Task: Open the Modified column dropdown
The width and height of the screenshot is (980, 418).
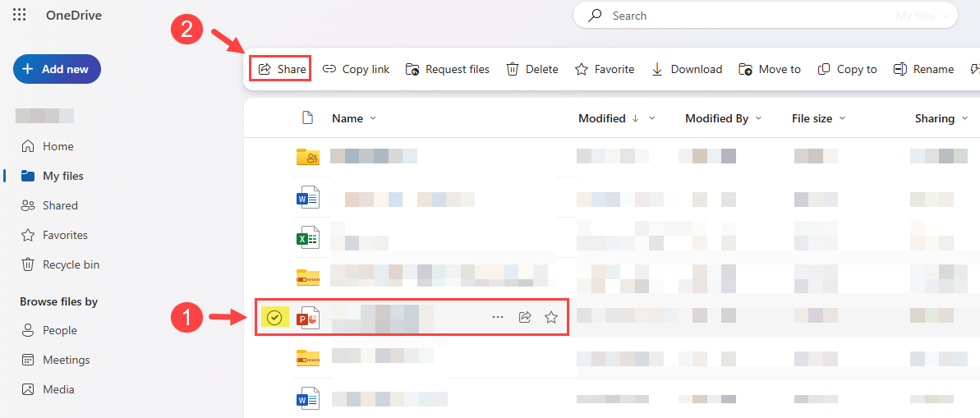Action: [652, 118]
